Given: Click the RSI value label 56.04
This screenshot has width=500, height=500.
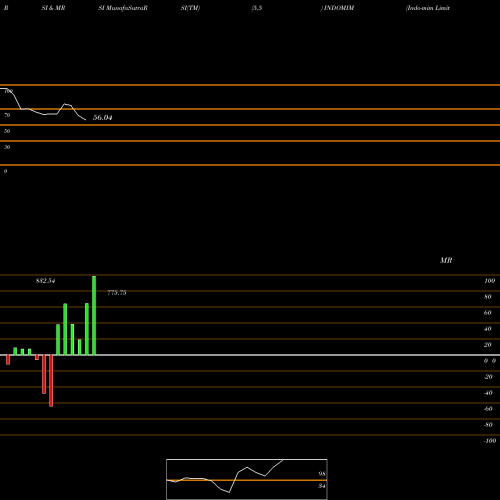Looking at the screenshot, I should tap(103, 117).
